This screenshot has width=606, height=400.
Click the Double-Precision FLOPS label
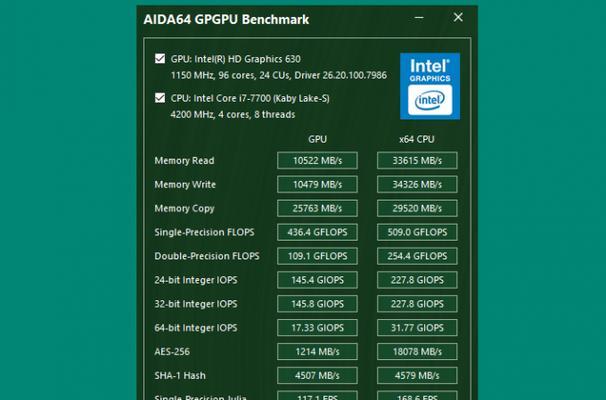207,256
